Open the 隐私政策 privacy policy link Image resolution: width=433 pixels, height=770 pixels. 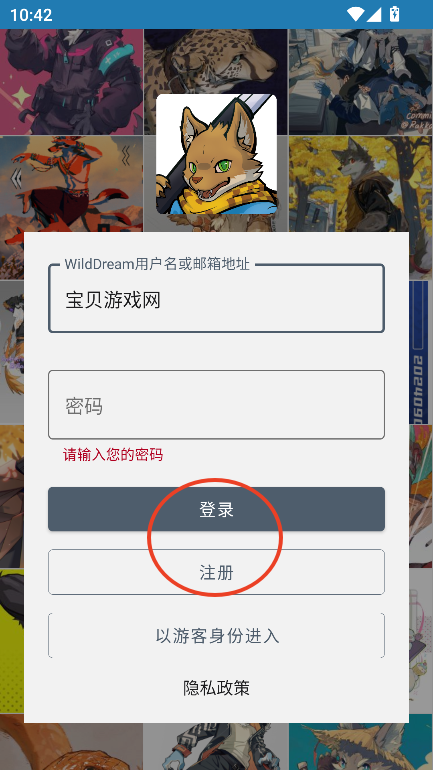tap(216, 688)
